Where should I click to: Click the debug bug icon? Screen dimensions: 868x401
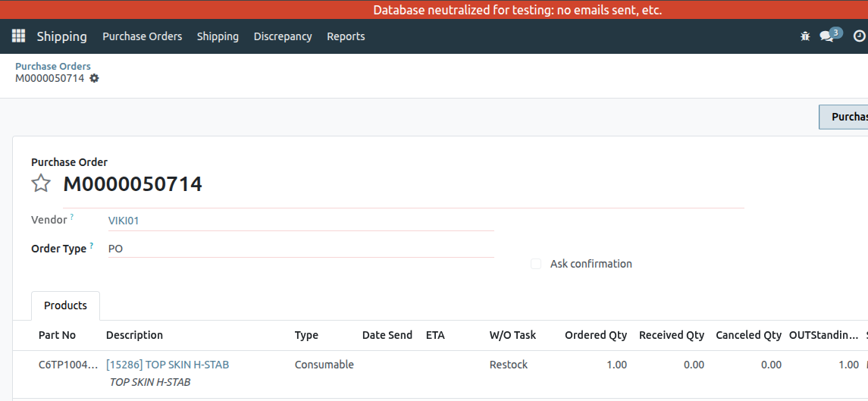coord(805,36)
